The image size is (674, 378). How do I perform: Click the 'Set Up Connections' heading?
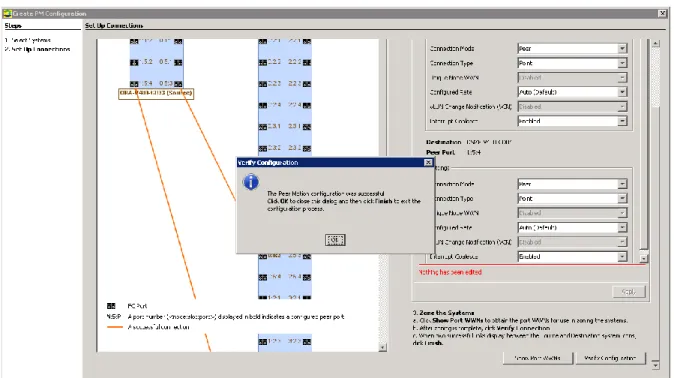[114, 26]
